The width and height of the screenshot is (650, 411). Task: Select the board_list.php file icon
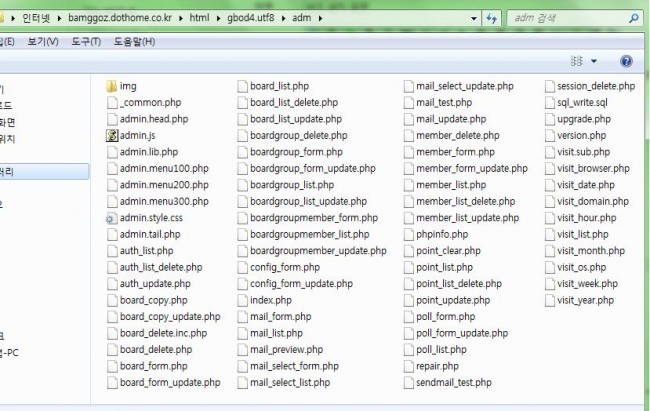(x=243, y=86)
